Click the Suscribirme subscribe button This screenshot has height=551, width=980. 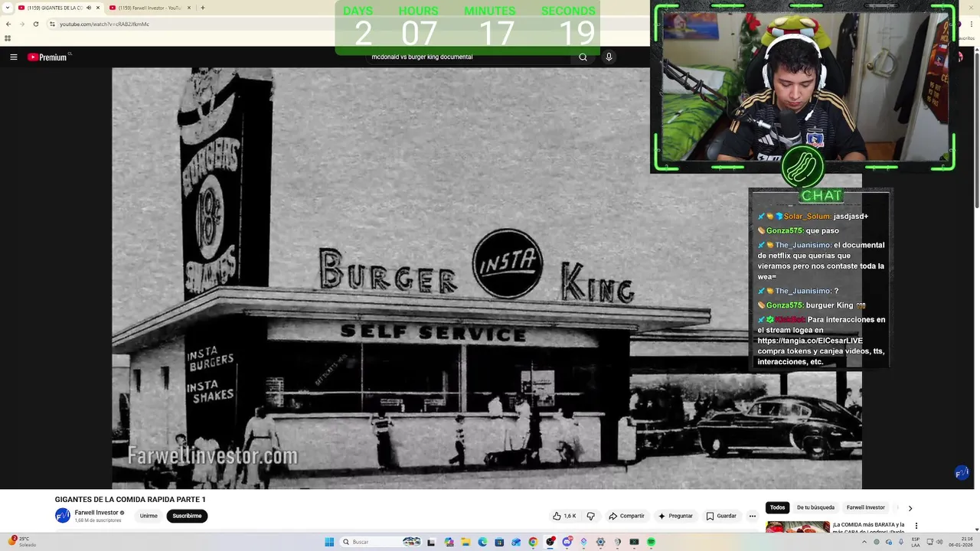tap(187, 516)
